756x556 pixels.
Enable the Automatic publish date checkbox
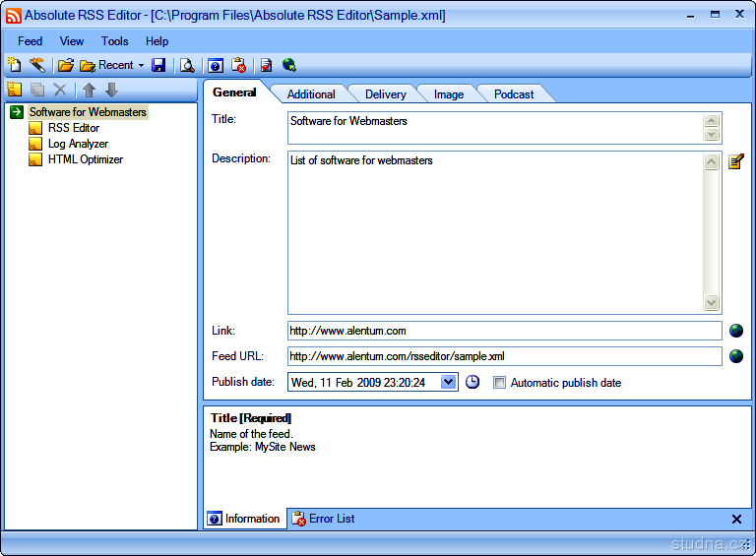tap(499, 383)
